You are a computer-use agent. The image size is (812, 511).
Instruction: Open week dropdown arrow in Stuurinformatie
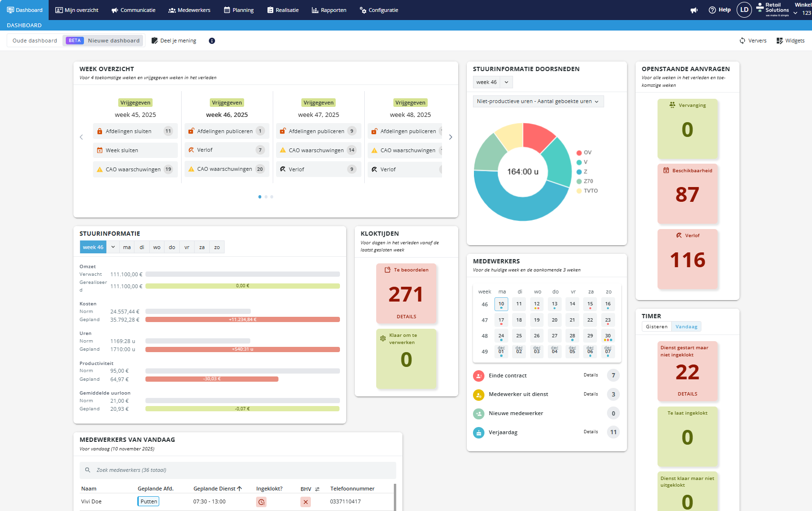tap(113, 247)
